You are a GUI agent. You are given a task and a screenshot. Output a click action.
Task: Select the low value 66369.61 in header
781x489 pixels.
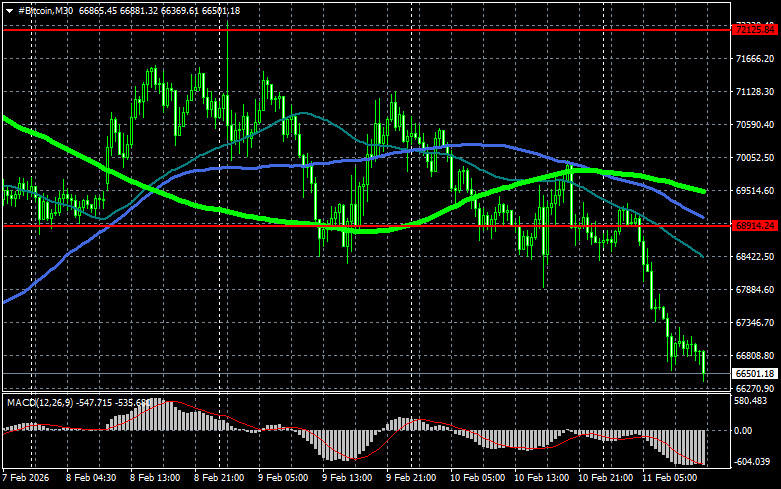180,11
